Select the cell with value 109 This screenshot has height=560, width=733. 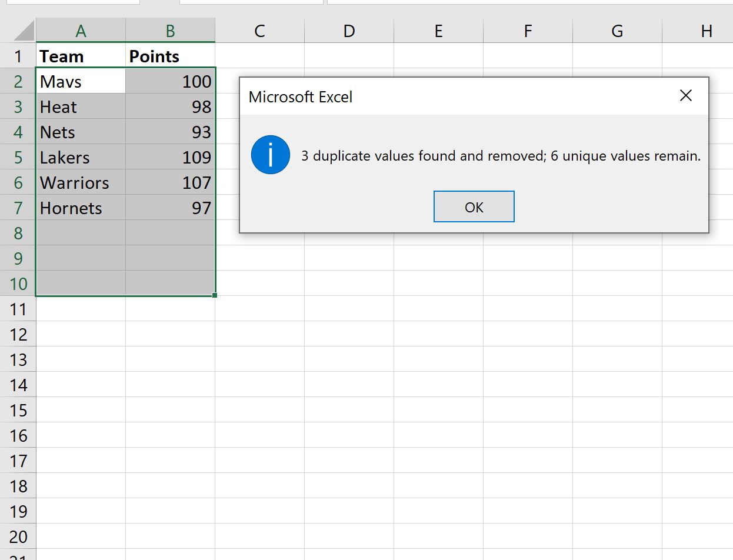coord(170,157)
